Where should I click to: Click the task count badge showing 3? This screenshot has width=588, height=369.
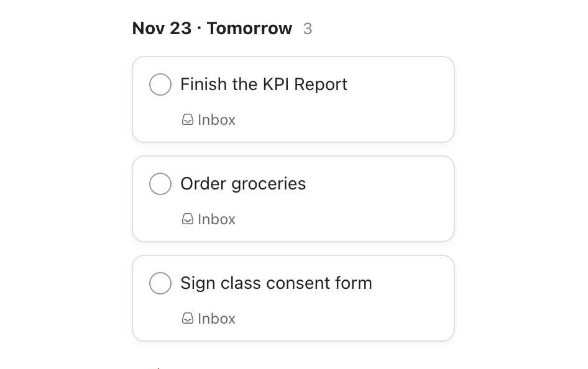(308, 28)
